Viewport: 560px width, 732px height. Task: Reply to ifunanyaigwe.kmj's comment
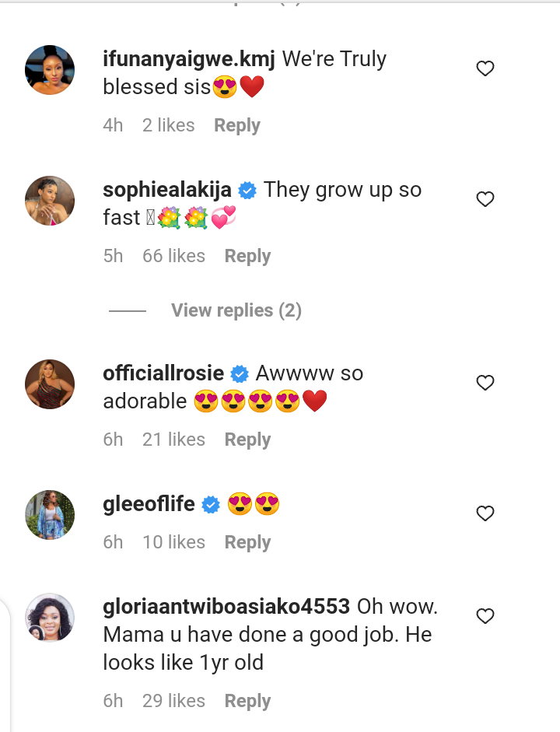237,125
